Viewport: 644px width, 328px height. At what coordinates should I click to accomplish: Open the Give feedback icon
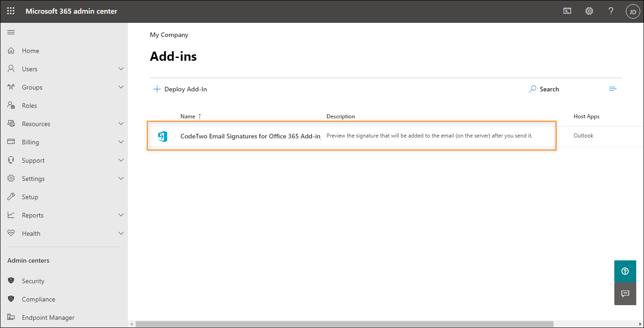pos(625,294)
